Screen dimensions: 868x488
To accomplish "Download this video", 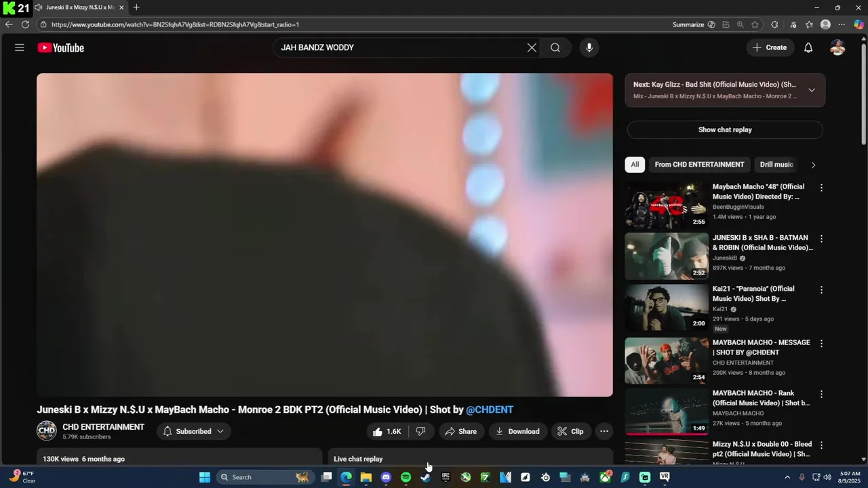I will pyautogui.click(x=517, y=431).
